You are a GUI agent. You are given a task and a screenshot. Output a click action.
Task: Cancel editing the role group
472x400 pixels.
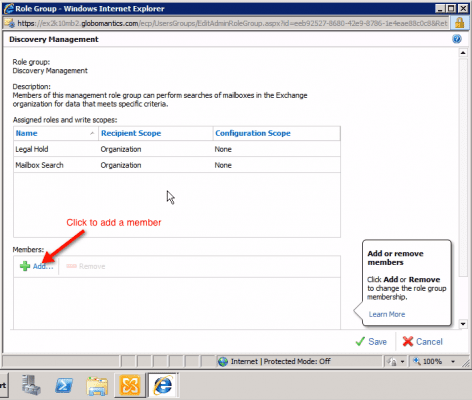click(422, 342)
